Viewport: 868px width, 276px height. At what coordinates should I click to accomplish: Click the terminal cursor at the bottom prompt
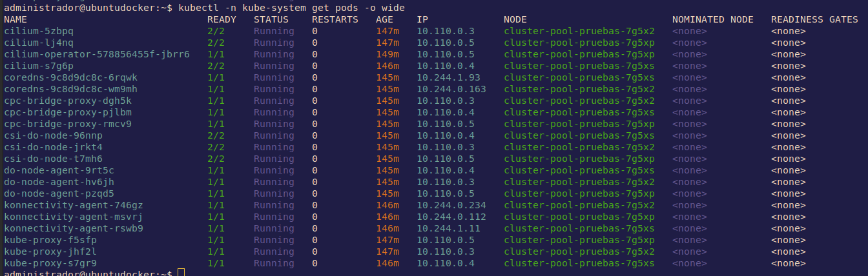point(181,273)
